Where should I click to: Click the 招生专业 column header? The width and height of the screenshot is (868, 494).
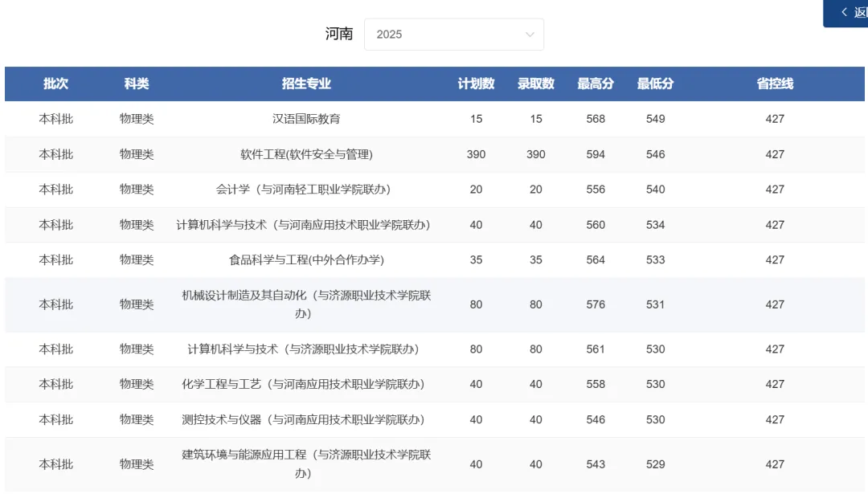pos(306,84)
